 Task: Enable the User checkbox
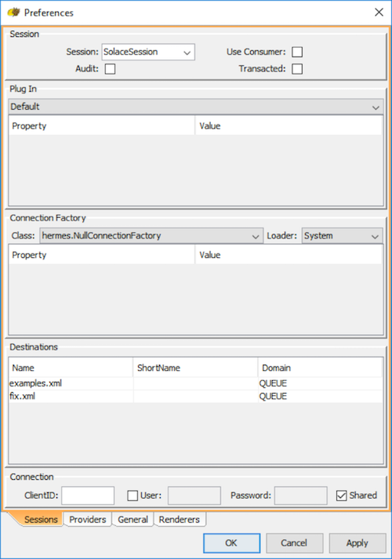[x=132, y=495]
